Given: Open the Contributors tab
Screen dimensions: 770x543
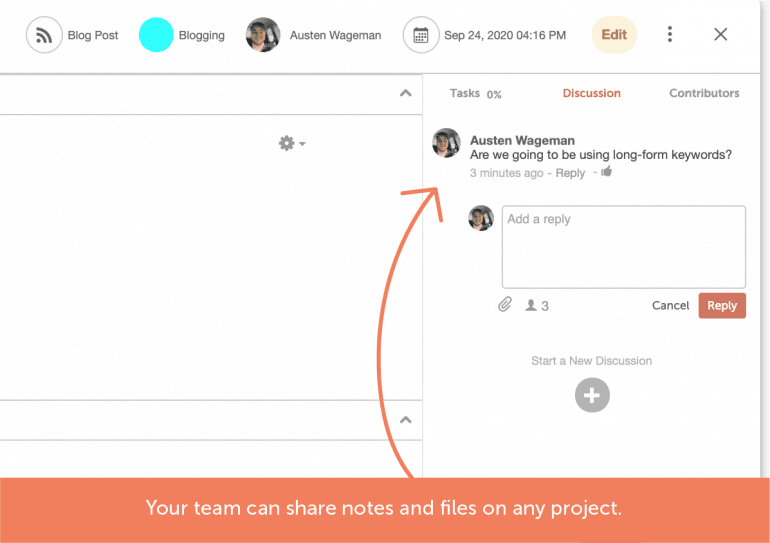Looking at the screenshot, I should point(704,93).
